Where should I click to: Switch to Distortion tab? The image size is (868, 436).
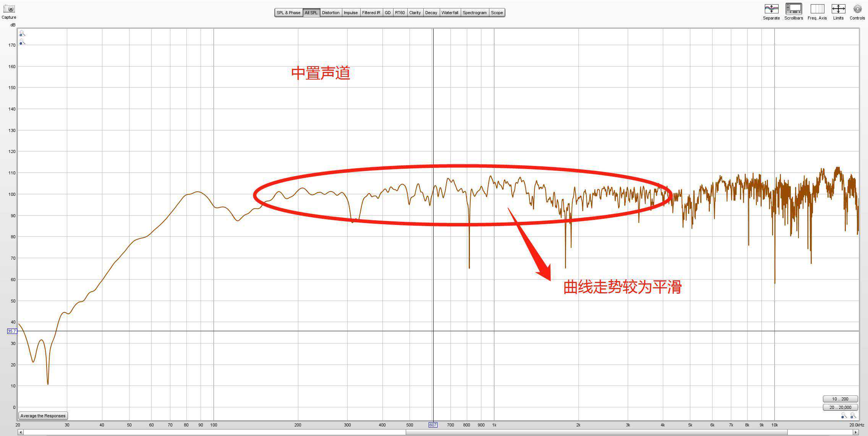click(330, 13)
